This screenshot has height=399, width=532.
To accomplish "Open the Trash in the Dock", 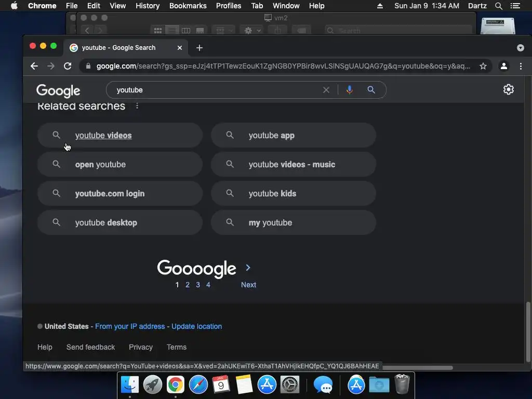I will [402, 384].
